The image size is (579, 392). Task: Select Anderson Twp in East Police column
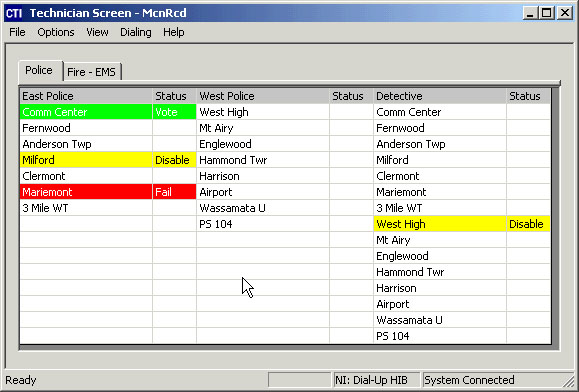pos(86,144)
